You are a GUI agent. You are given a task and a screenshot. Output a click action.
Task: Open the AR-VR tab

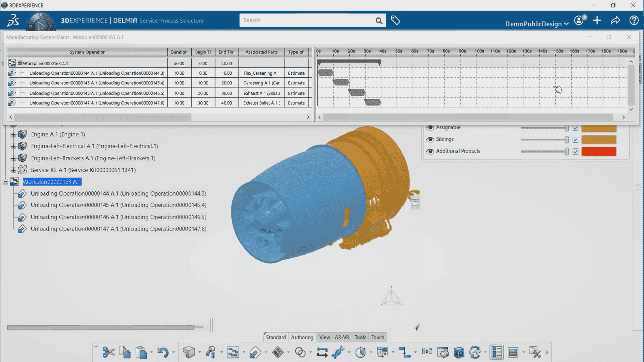[x=342, y=337]
